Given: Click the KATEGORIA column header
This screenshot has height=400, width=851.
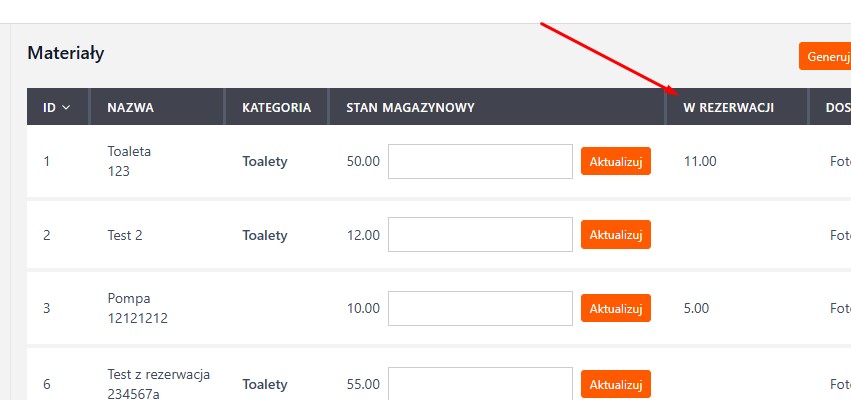Looking at the screenshot, I should pyautogui.click(x=276, y=107).
